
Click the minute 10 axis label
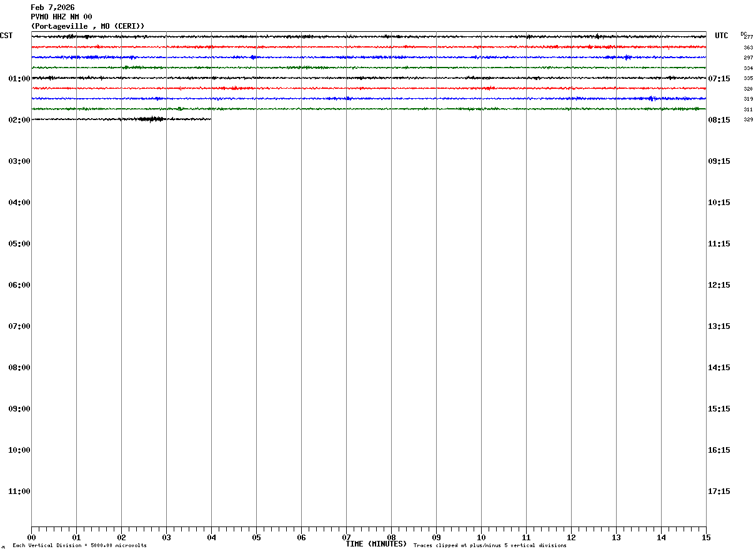pos(481,538)
